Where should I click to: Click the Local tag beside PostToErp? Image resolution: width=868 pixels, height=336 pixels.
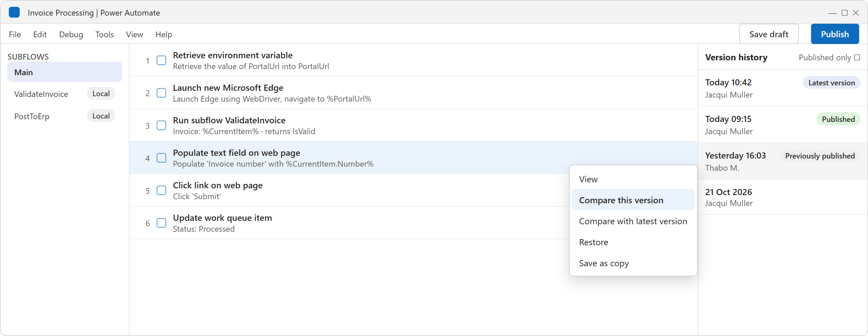click(x=101, y=116)
